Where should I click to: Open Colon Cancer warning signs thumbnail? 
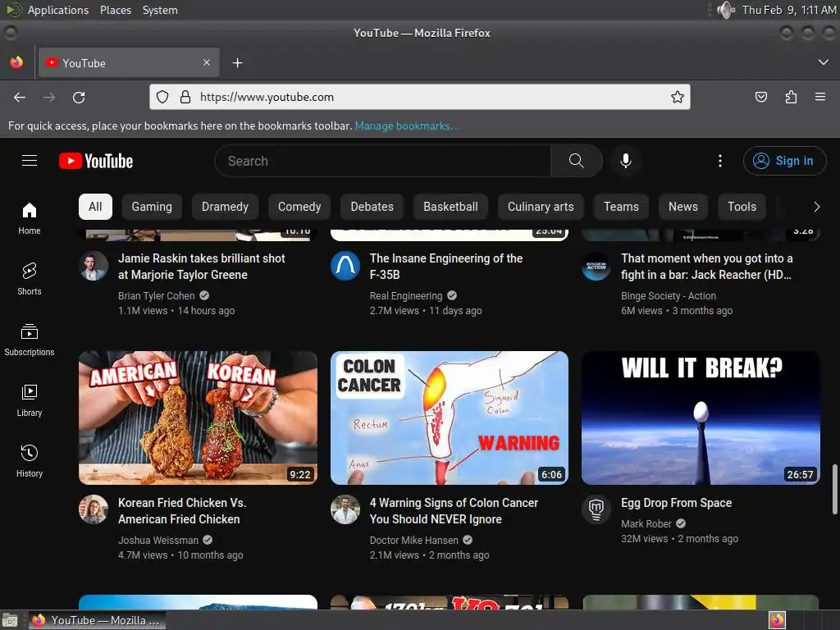(450, 418)
